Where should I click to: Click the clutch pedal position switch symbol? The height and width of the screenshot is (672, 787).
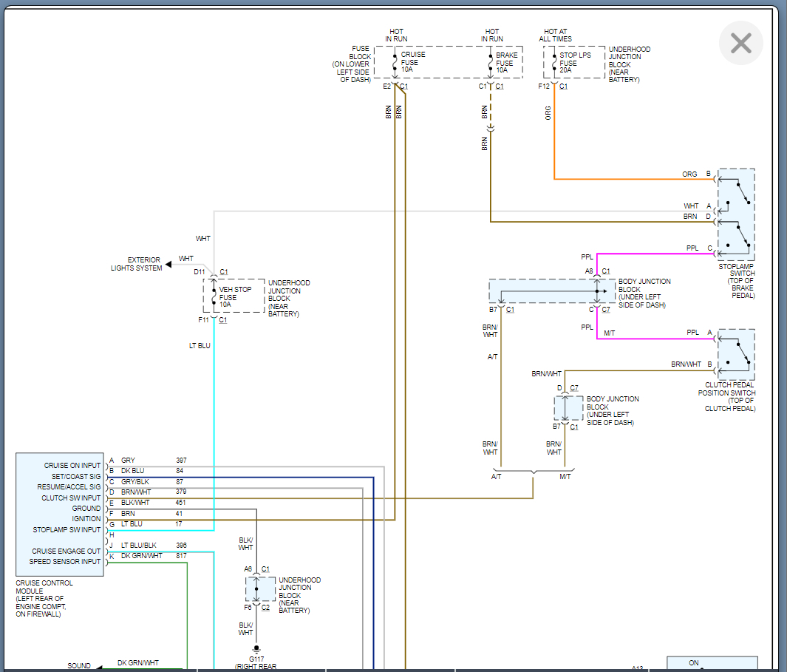point(736,354)
